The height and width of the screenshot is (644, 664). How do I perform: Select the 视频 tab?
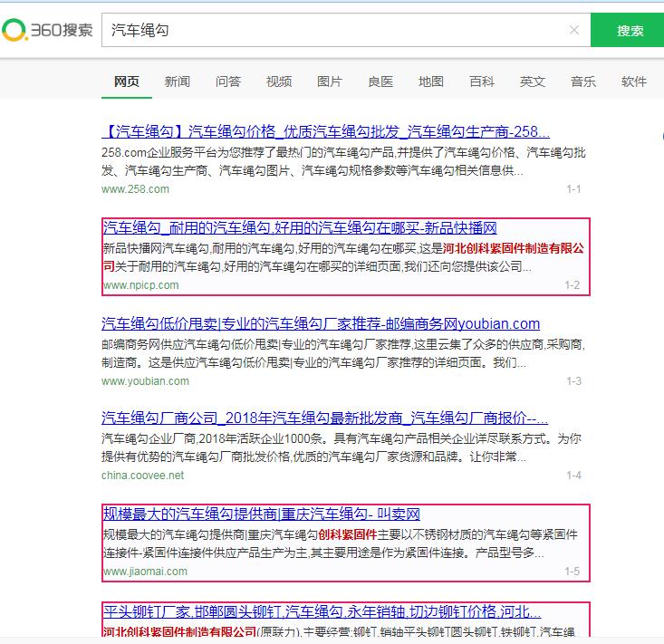click(x=279, y=82)
